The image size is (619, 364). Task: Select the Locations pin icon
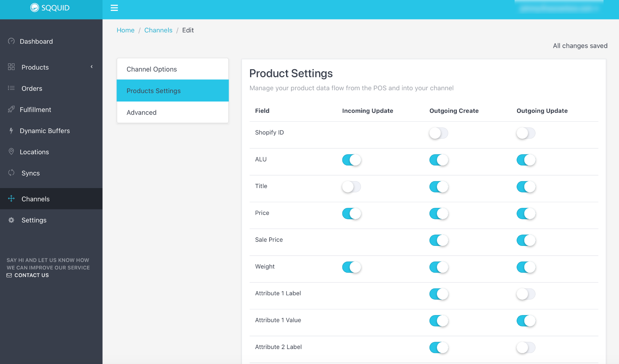11,152
